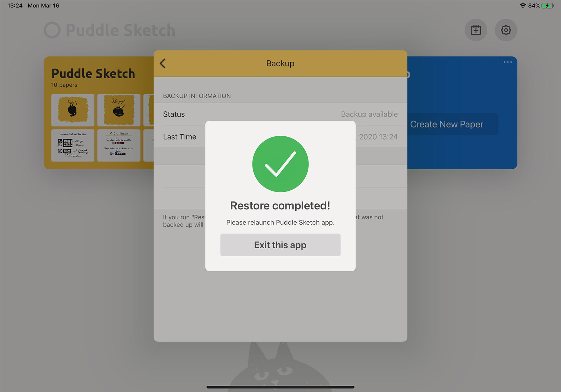
Task: Open the Customize Tool paper thumbnail
Action: click(73, 146)
